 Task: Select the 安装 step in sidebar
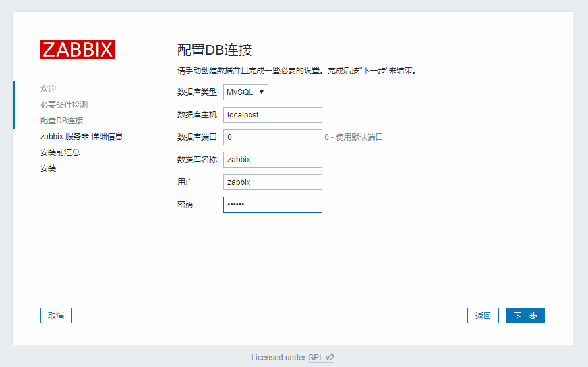[x=48, y=168]
